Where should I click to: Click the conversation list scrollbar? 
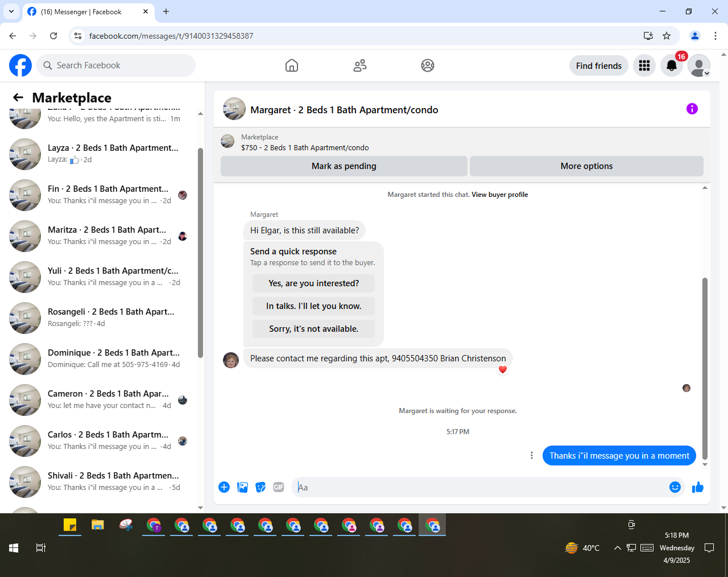click(200, 253)
